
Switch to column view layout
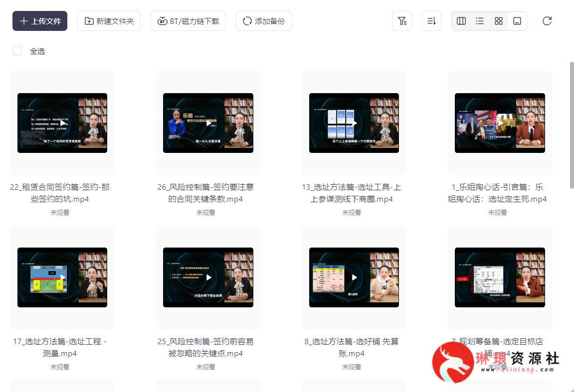(x=461, y=21)
